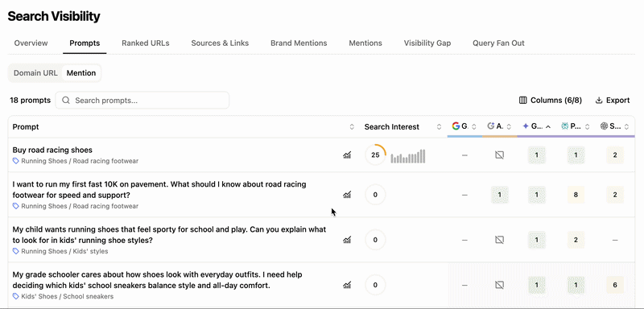This screenshot has width=644, height=309.
Task: Click Kids' Shoes / School sneakers tag text
Action: [x=68, y=296]
